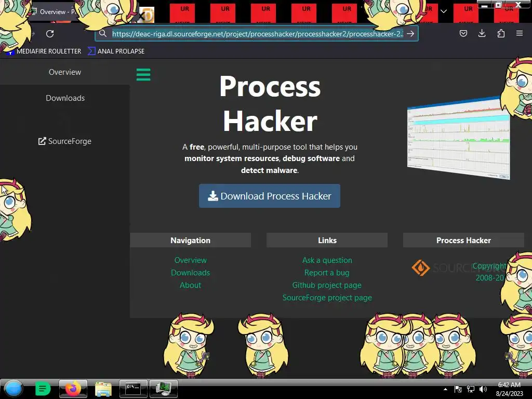The height and width of the screenshot is (399, 532).
Task: Click the volume speaker tray icon
Action: (x=483, y=389)
